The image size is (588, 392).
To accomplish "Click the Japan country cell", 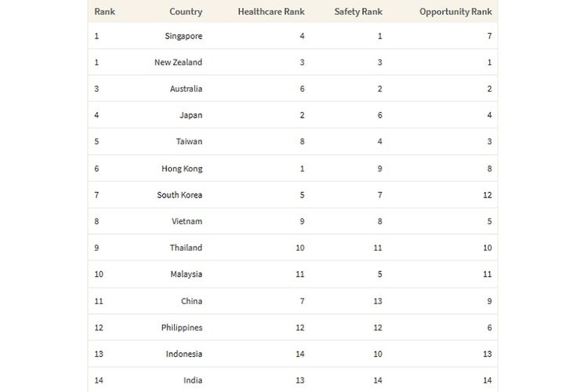I will (x=191, y=115).
